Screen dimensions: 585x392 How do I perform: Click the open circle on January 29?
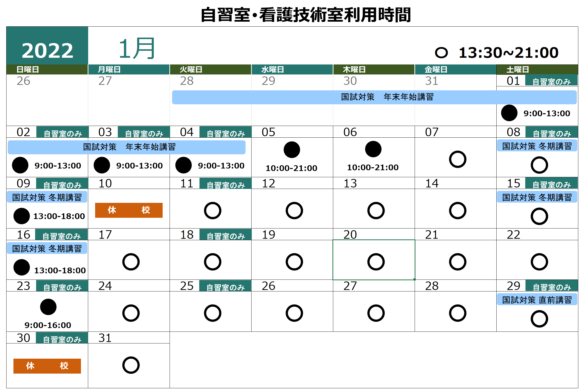[539, 319]
